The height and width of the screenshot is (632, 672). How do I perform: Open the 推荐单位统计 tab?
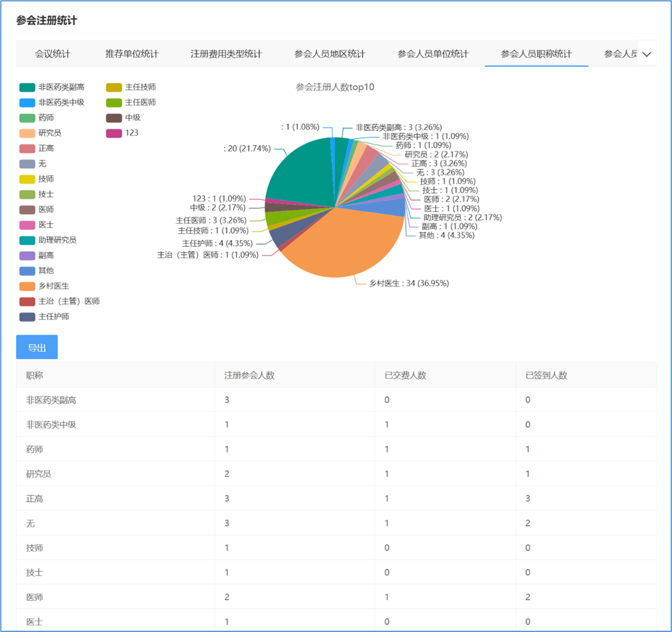point(132,54)
